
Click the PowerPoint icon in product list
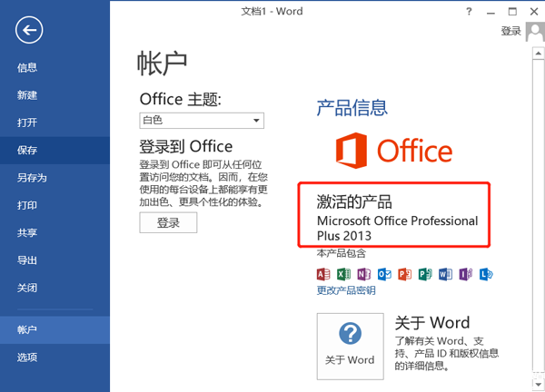[404, 274]
